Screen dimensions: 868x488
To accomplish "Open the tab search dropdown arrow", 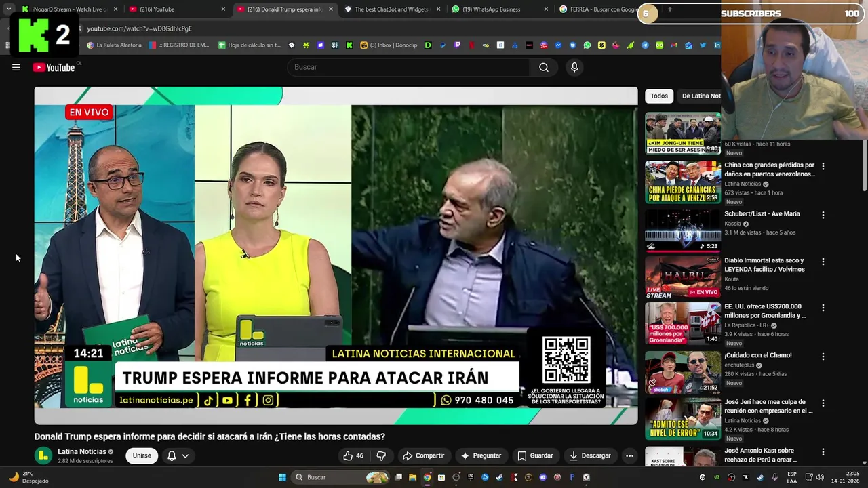I will [x=9, y=9].
